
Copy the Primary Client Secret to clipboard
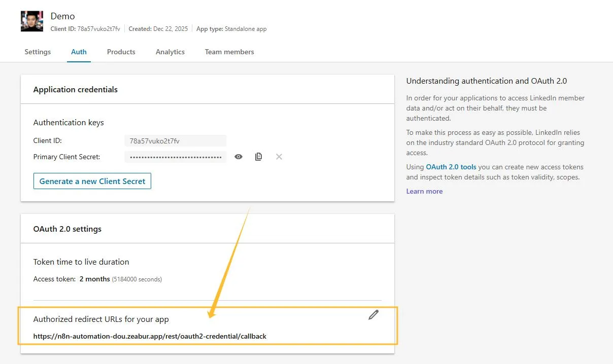258,157
